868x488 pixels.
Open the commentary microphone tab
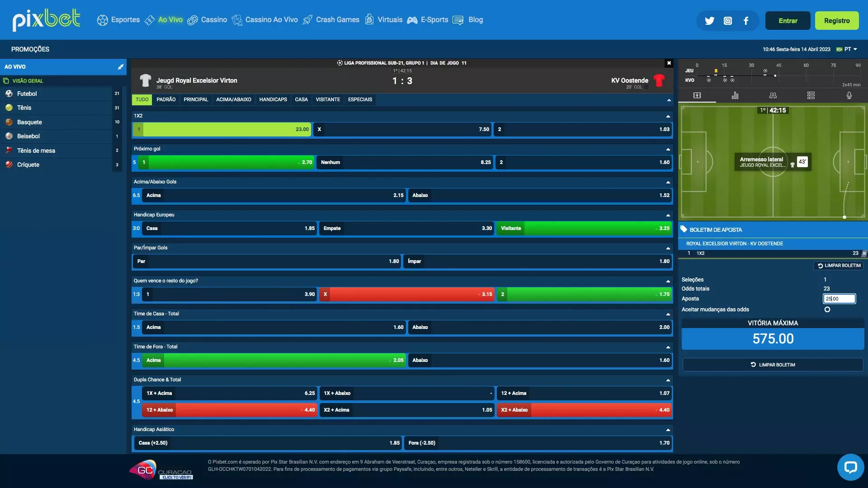coord(849,95)
